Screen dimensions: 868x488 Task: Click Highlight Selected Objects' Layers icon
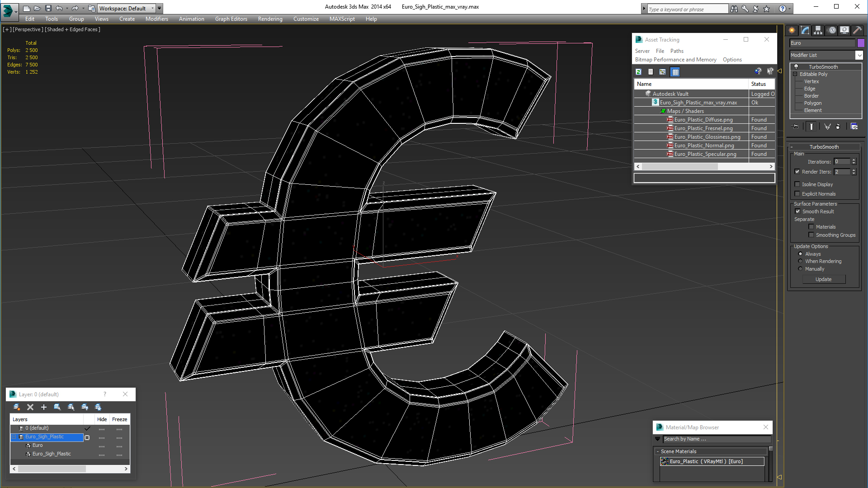tap(71, 407)
